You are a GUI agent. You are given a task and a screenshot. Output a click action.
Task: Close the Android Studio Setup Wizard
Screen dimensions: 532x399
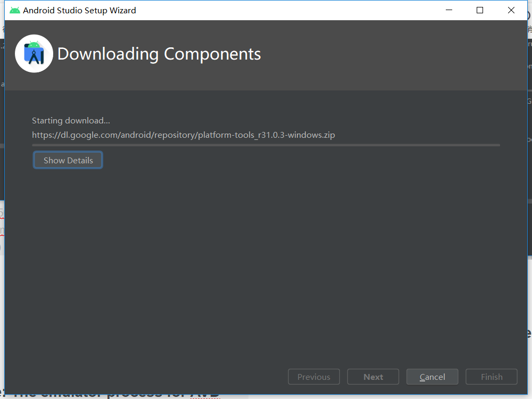[x=511, y=10]
